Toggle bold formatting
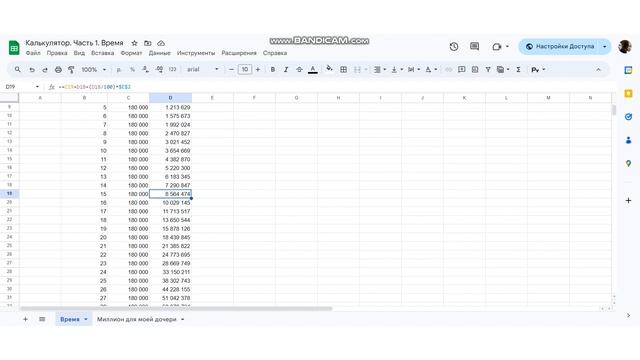The height and width of the screenshot is (360, 640). coord(273,70)
